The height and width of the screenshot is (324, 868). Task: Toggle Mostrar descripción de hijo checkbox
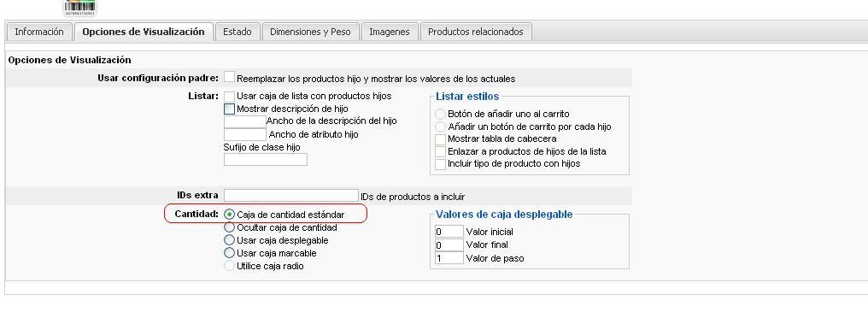click(x=229, y=109)
